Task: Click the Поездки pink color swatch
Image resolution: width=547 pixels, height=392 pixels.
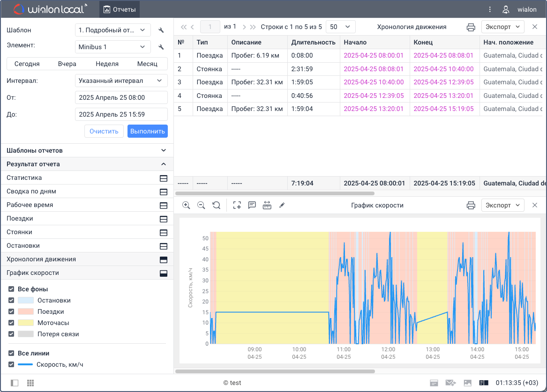Action: (26, 311)
